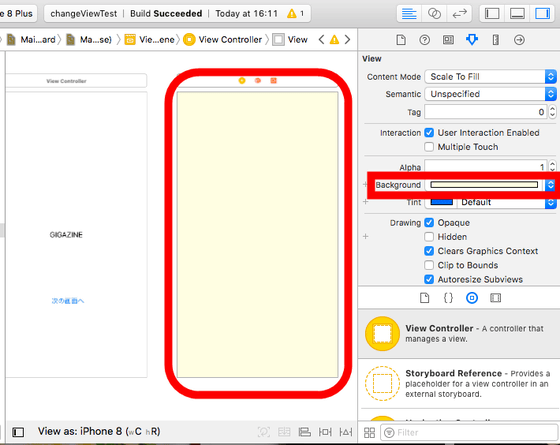The height and width of the screenshot is (445, 560).
Task: Open the Assistant editor
Action: (434, 14)
